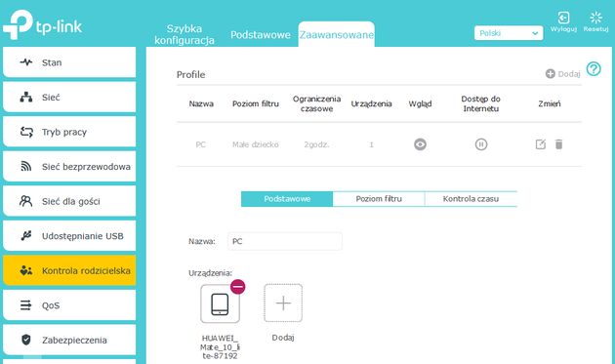Click the Ograniczenia czasowe column header
615x364 pixels.
[x=316, y=103]
